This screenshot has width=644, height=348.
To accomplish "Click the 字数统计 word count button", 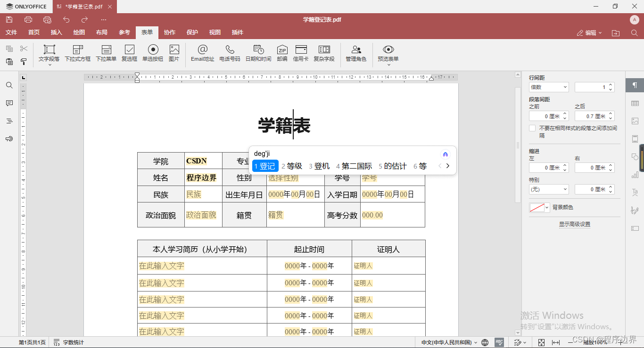I will tap(69, 342).
